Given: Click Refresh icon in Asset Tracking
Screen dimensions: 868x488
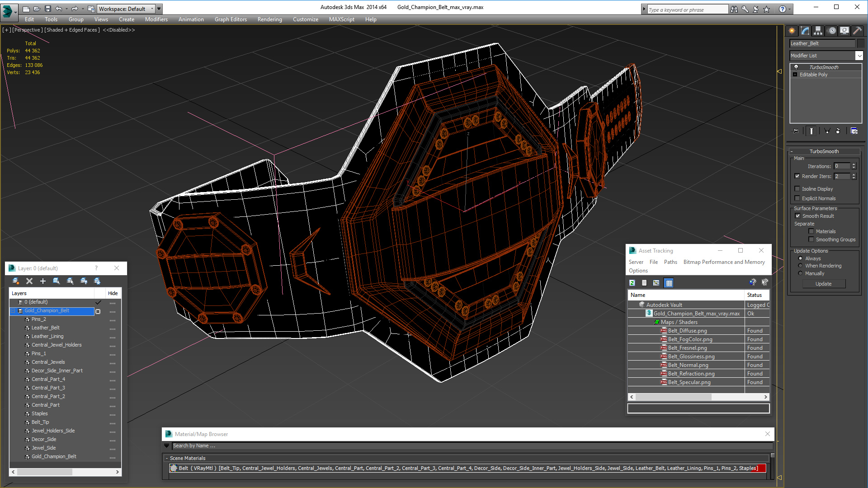Looking at the screenshot, I should coord(632,283).
